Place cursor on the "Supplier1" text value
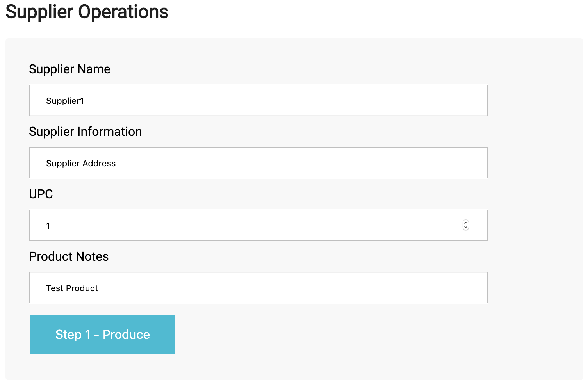The width and height of the screenshot is (588, 381). [x=65, y=101]
